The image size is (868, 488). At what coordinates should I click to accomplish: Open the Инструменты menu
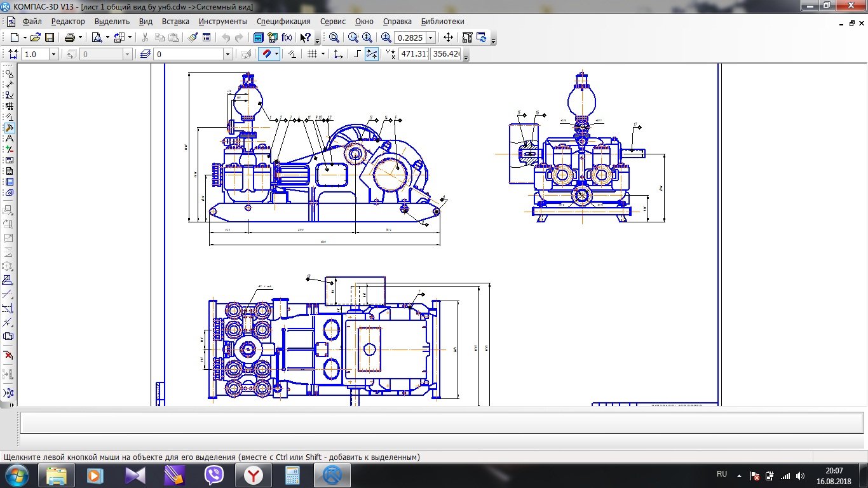222,21
